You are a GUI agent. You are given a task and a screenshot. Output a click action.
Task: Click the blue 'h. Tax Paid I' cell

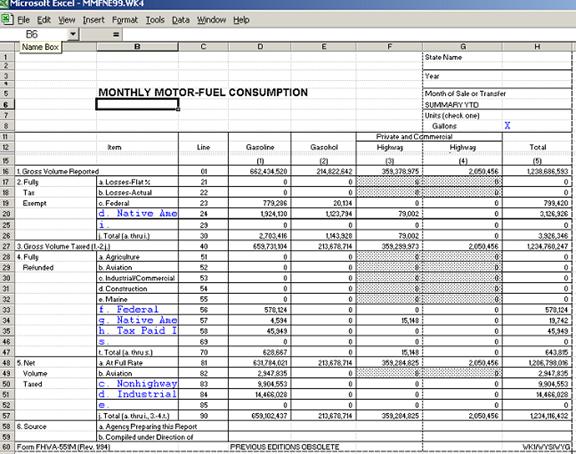click(137, 331)
